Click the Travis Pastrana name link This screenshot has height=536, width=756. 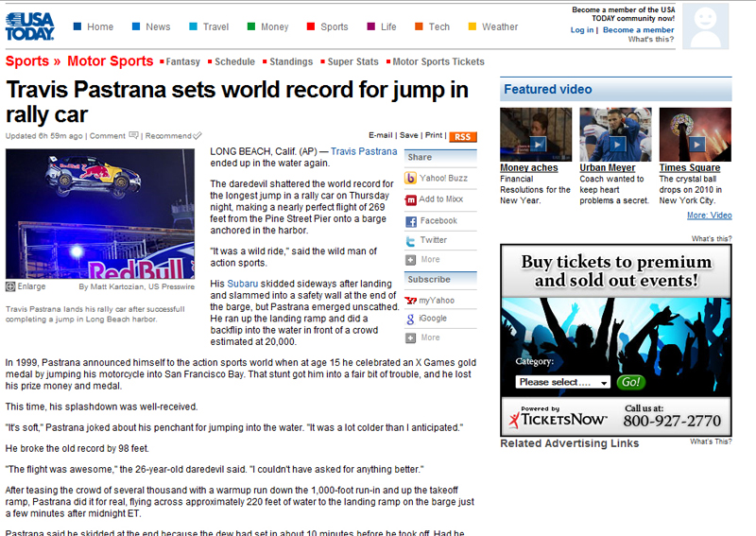click(x=364, y=151)
